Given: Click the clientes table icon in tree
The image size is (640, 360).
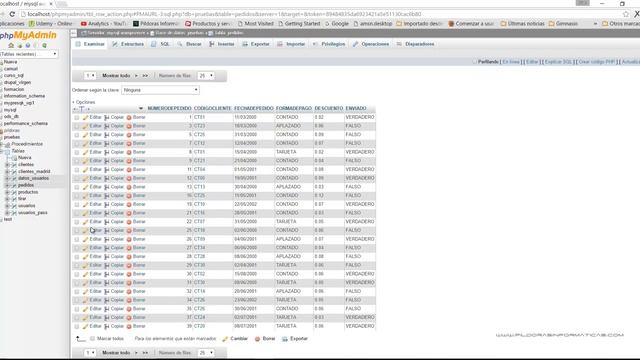Looking at the screenshot, I should [x=14, y=165].
